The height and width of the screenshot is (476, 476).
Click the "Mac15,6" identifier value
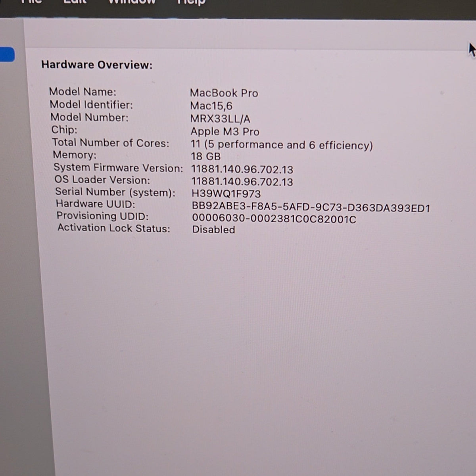(x=211, y=106)
